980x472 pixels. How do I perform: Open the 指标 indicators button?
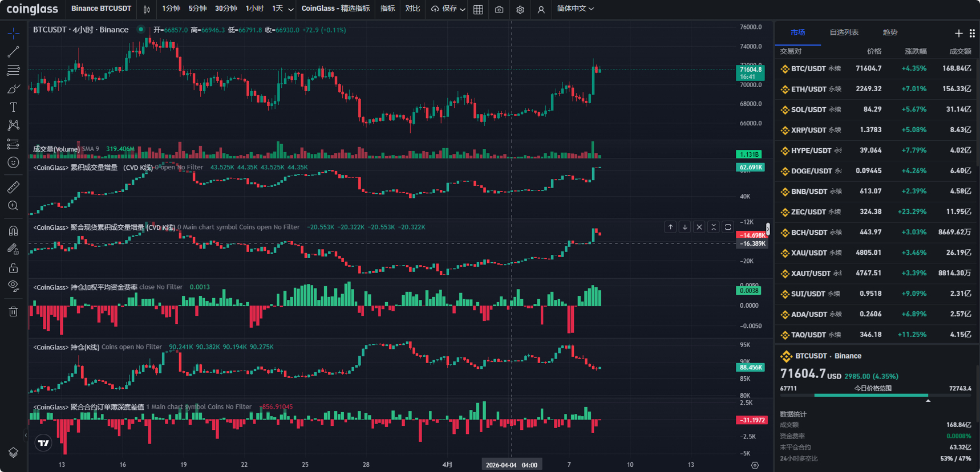[x=388, y=9]
